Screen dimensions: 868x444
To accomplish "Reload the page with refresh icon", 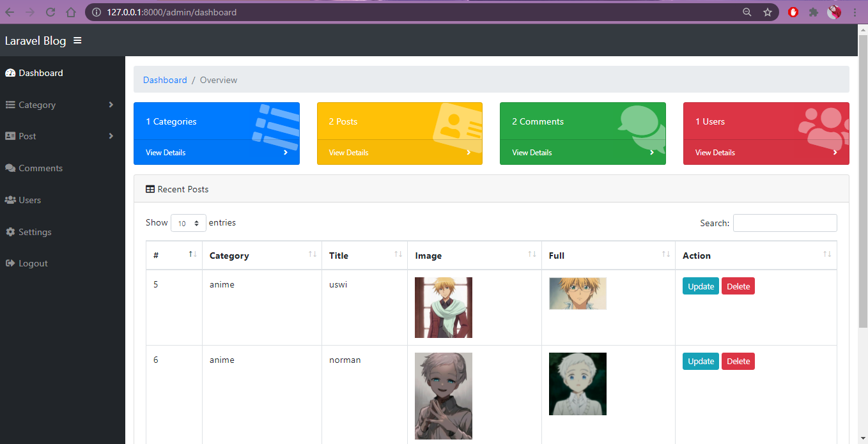I will (50, 12).
